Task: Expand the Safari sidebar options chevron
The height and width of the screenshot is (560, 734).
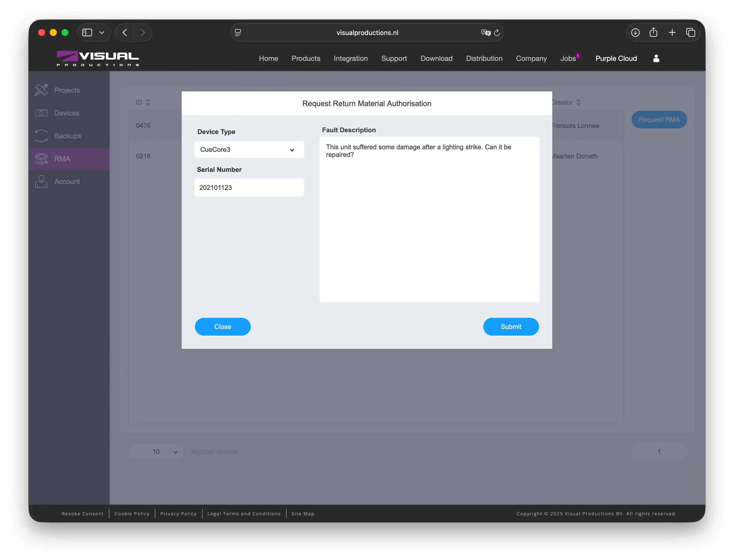Action: (102, 33)
